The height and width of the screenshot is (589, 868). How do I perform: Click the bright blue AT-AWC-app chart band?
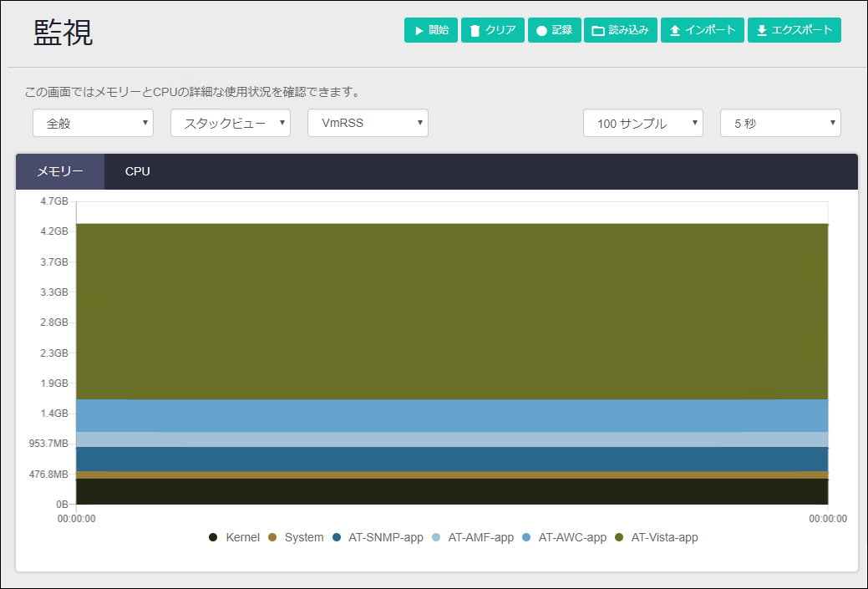pyautogui.click(x=452, y=416)
